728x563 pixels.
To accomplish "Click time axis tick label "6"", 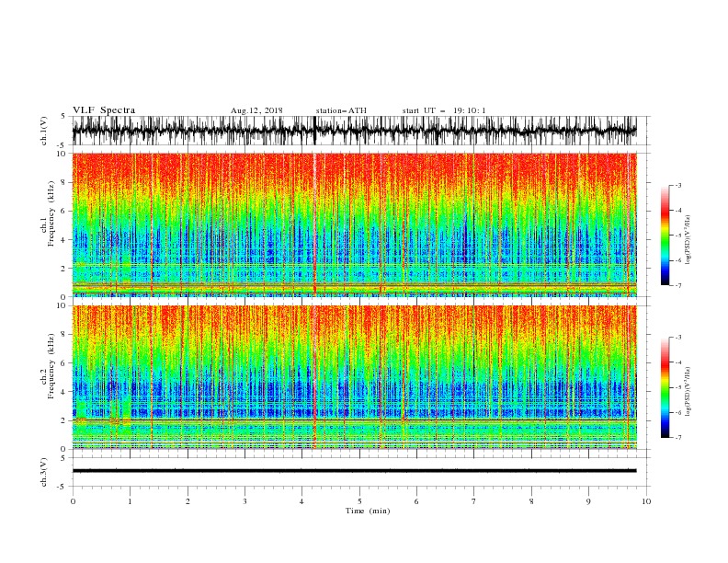I will pyautogui.click(x=416, y=501).
